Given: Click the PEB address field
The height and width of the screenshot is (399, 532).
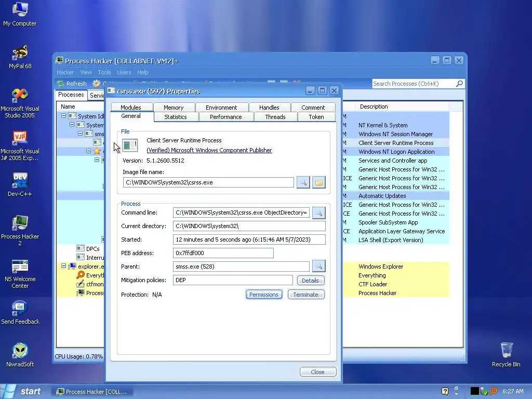Looking at the screenshot, I should [x=223, y=253].
